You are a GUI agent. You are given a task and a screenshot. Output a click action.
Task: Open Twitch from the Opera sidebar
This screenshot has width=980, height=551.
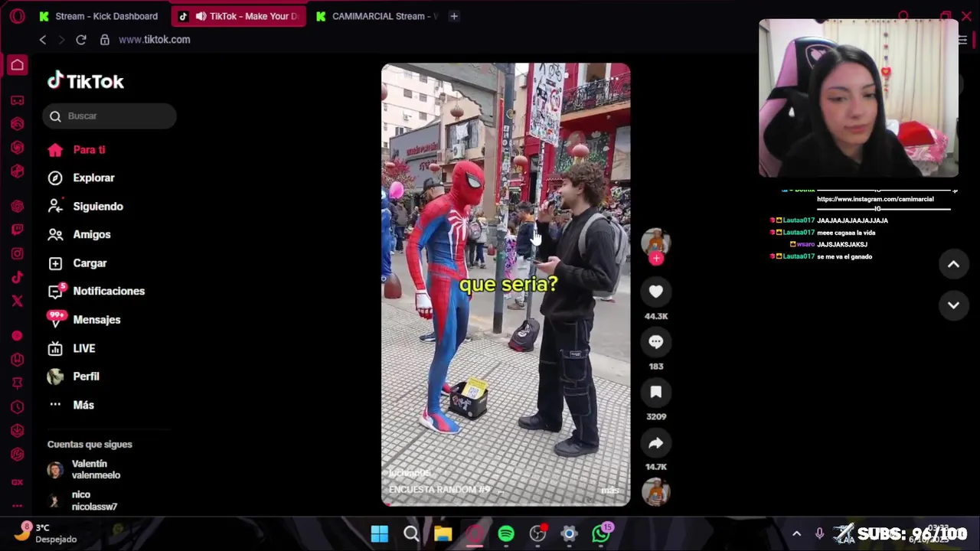tap(17, 230)
